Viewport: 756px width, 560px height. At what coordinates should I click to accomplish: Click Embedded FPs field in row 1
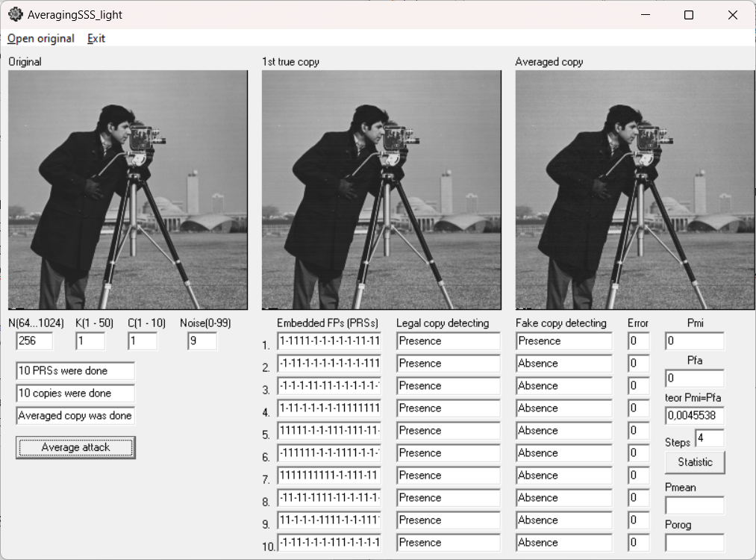click(329, 341)
